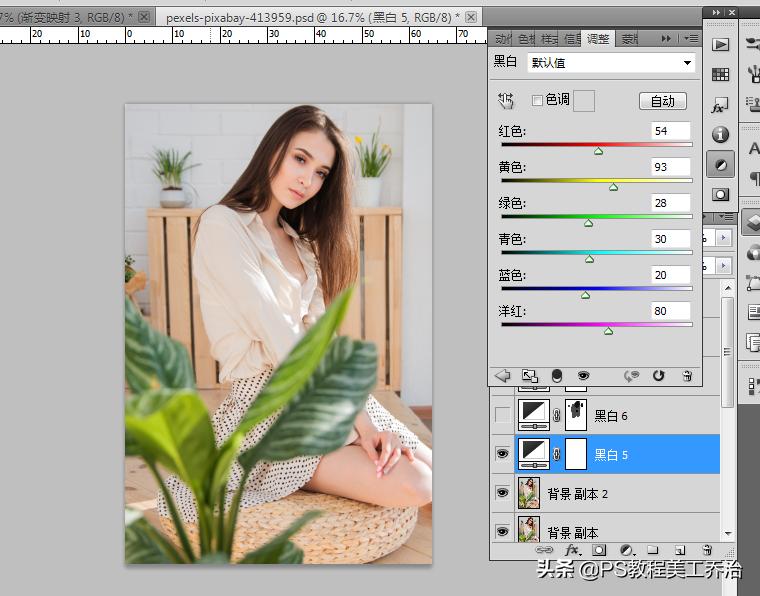Switch to the 调整 tab
Viewport: 760px width, 596px height.
[598, 39]
